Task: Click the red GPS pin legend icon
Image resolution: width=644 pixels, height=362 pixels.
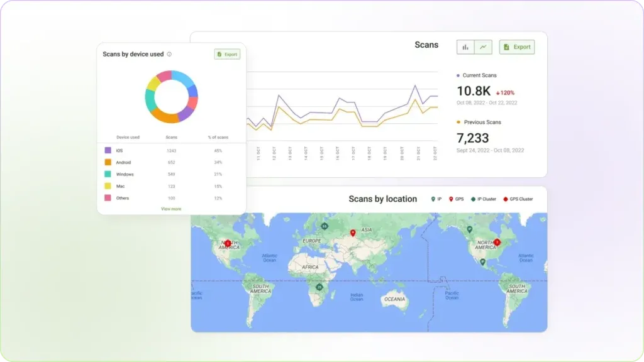Action: pos(450,199)
